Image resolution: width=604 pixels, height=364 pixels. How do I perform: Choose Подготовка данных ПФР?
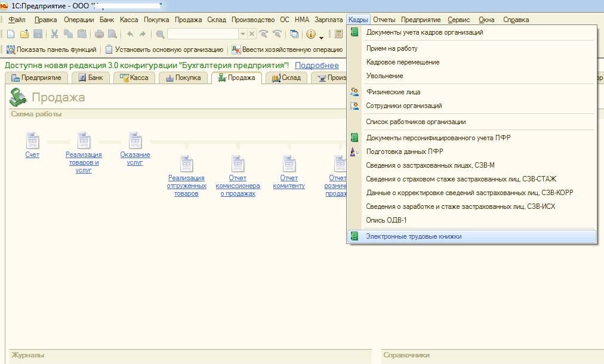(x=472, y=152)
